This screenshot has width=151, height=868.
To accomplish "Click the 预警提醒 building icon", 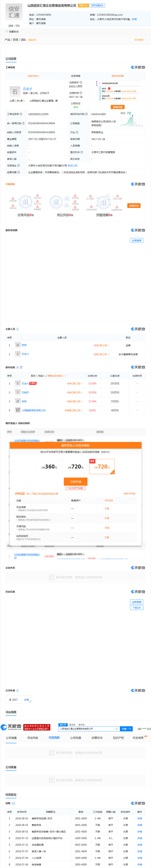I will 104,202.
